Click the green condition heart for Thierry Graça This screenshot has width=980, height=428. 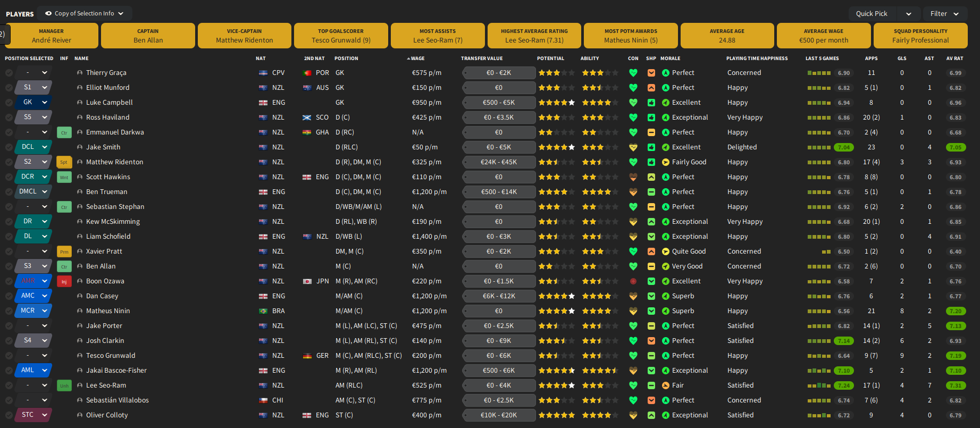(633, 73)
